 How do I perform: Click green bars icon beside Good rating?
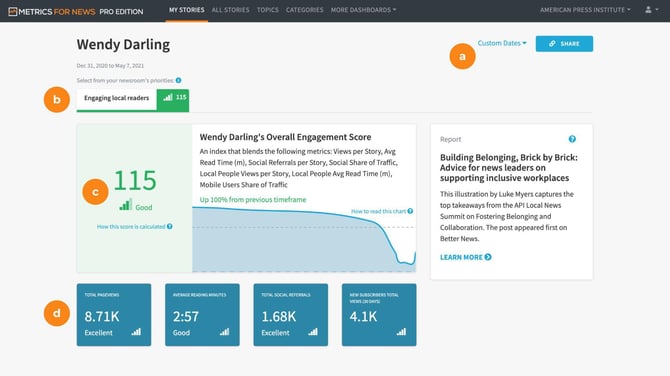pos(126,205)
